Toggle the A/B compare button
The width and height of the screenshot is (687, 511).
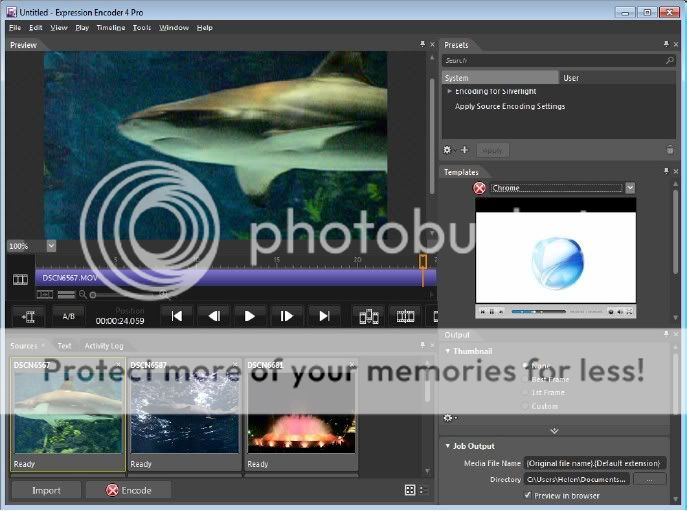(68, 316)
